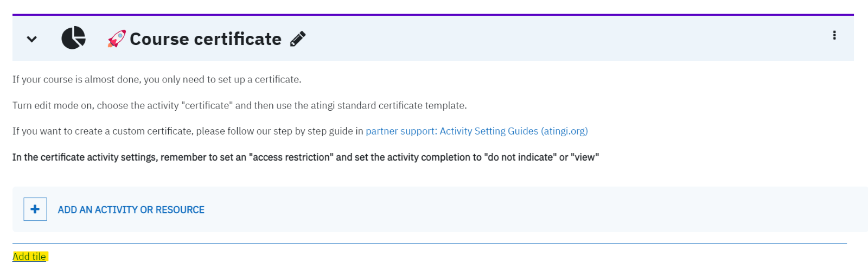
Task: Click the blue divider line above Add tile
Action: (x=430, y=243)
